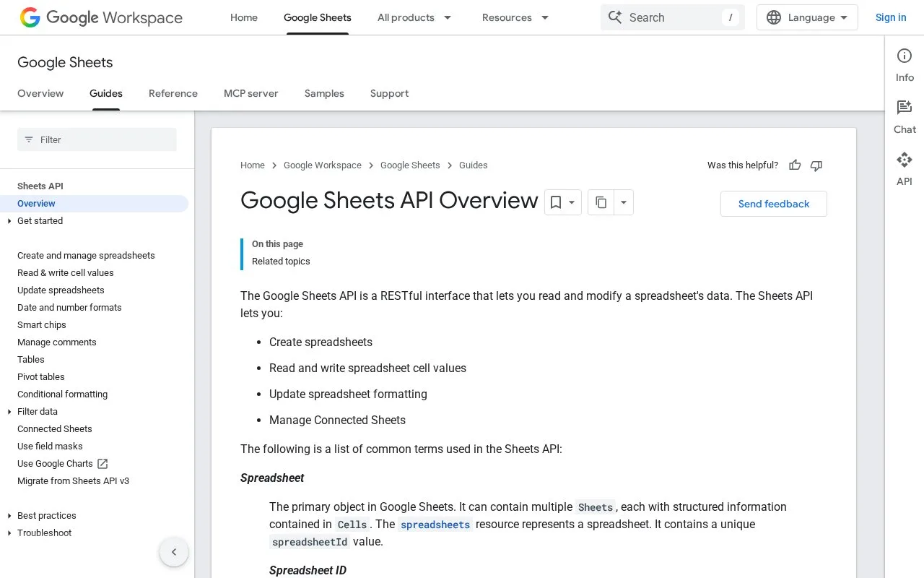924x578 pixels.
Task: Click the search sparkle magnifier icon
Action: pos(615,17)
